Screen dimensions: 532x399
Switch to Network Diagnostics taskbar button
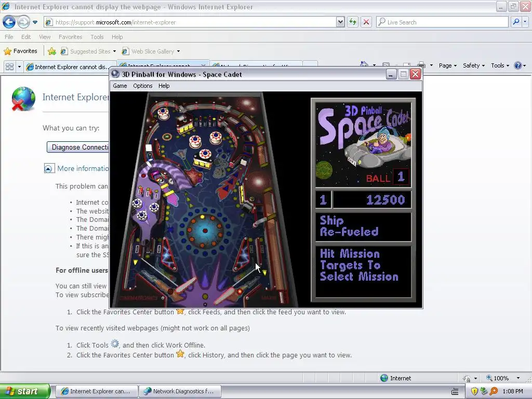pyautogui.click(x=180, y=391)
